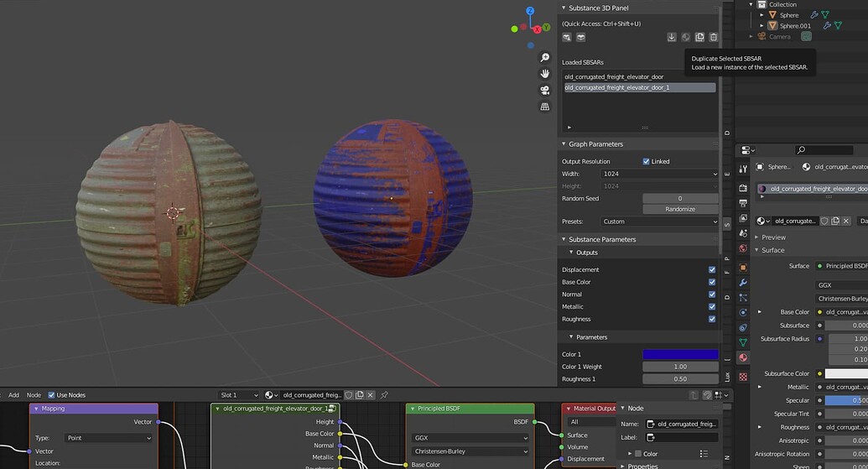Toggle the Base Color output checkbox
The image size is (868, 469).
click(712, 282)
